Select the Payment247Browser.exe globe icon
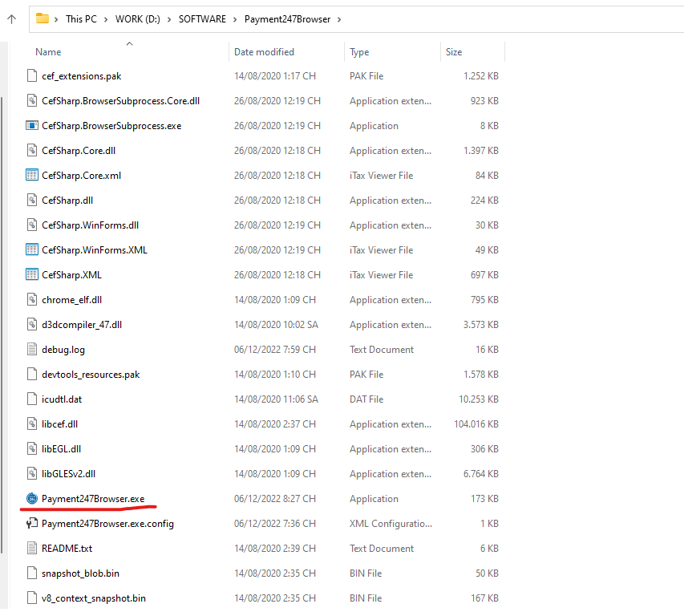 (32, 498)
